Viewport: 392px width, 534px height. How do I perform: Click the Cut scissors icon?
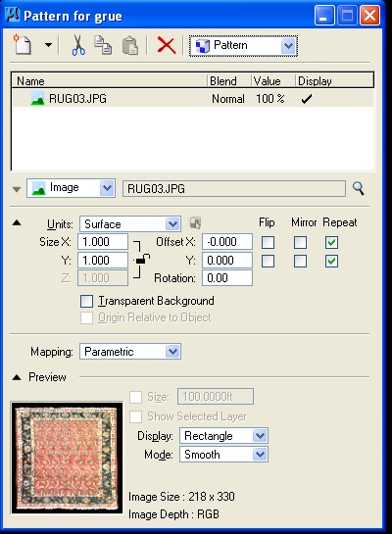78,45
